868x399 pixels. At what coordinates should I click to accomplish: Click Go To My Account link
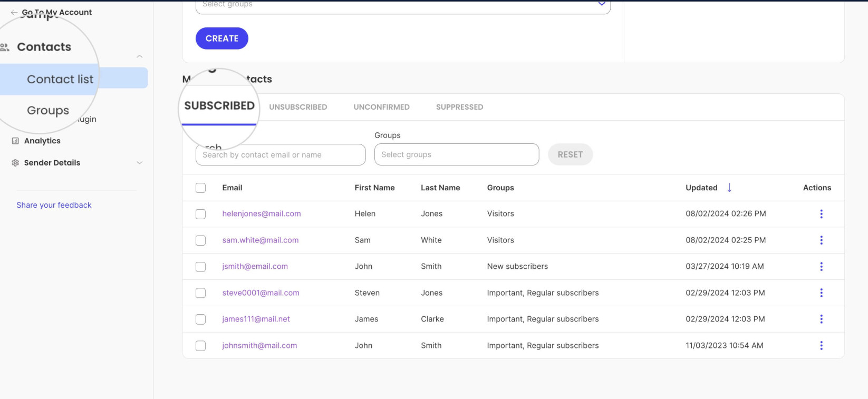57,12
